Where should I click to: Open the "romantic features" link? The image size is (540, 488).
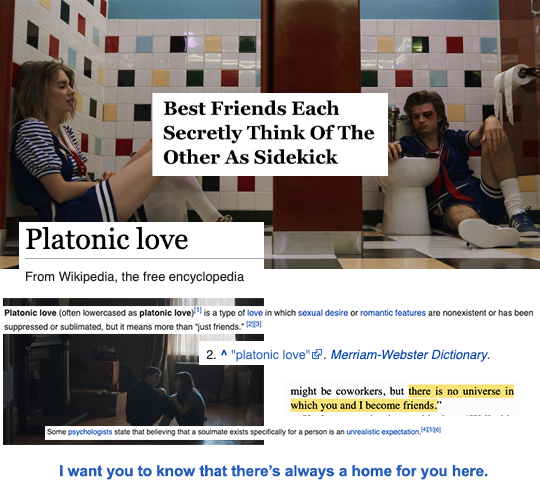pos(393,313)
